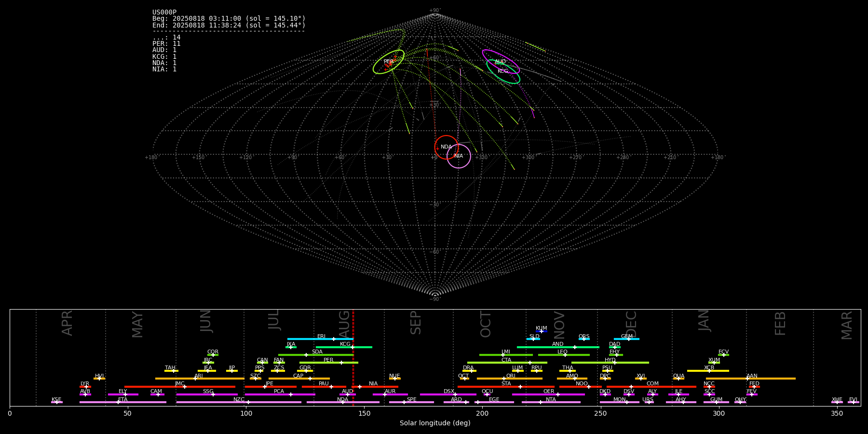Click the SSG purple shower bar
This screenshot has width=868, height=434.
[207, 394]
